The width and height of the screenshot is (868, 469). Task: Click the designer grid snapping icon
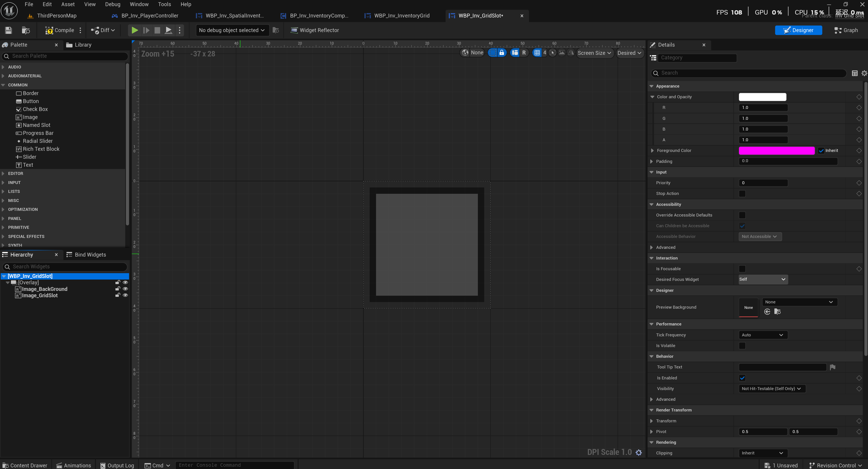point(537,53)
